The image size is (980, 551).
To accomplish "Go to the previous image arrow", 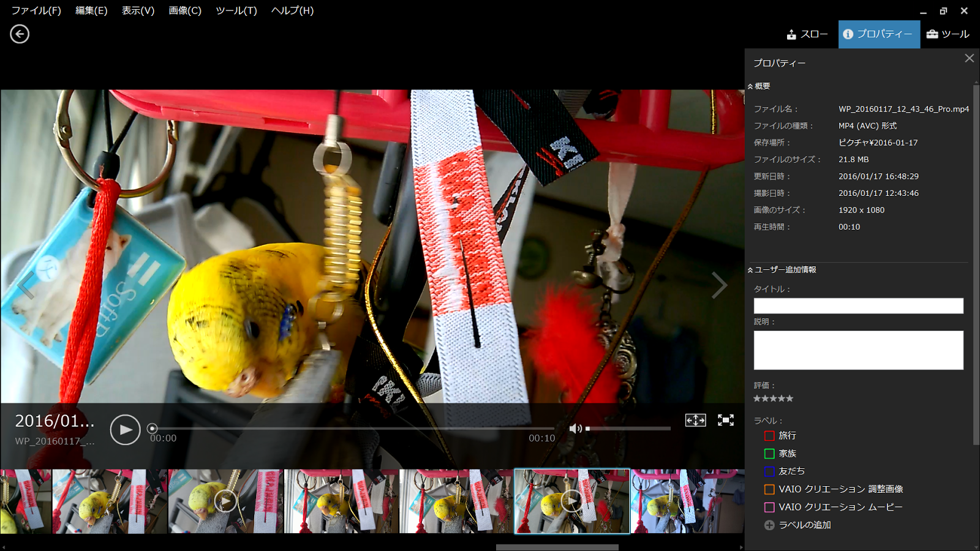I will point(26,285).
